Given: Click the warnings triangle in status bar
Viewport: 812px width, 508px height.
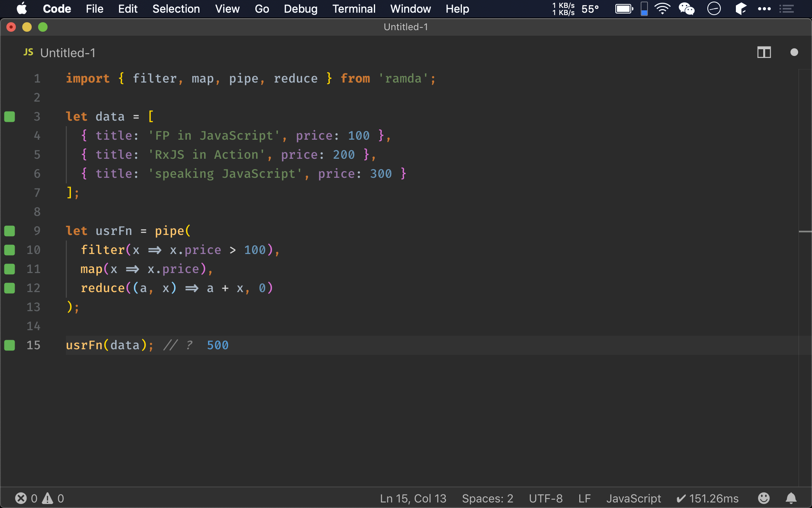Looking at the screenshot, I should [x=48, y=498].
